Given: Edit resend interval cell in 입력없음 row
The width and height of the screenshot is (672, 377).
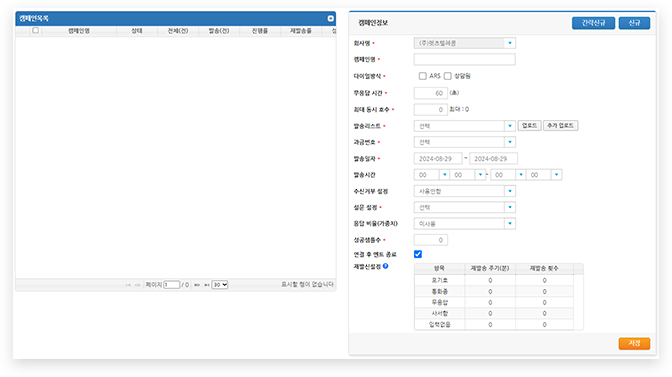Looking at the screenshot, I should (x=490, y=325).
